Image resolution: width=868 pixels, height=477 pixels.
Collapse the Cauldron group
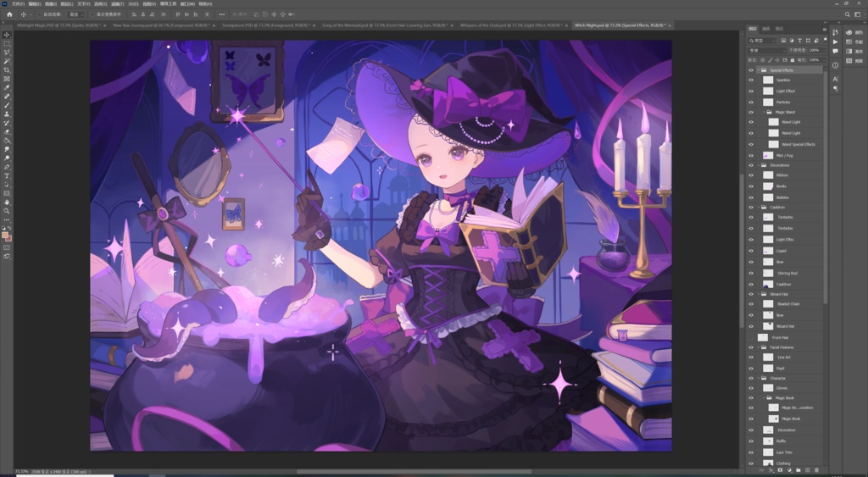point(759,207)
